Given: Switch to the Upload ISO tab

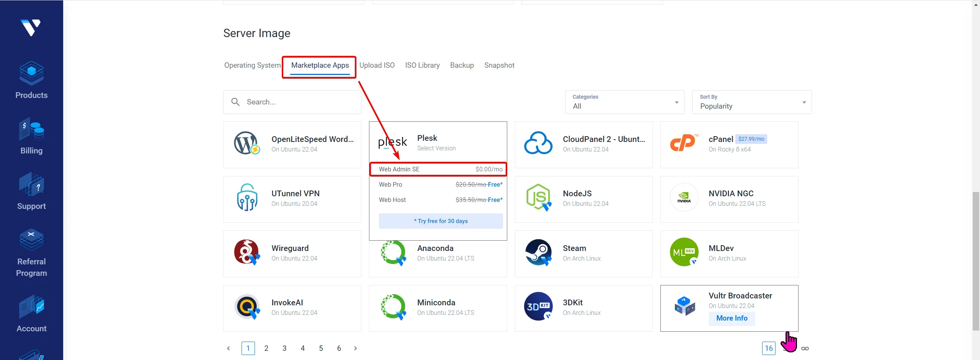Looking at the screenshot, I should click(x=377, y=65).
